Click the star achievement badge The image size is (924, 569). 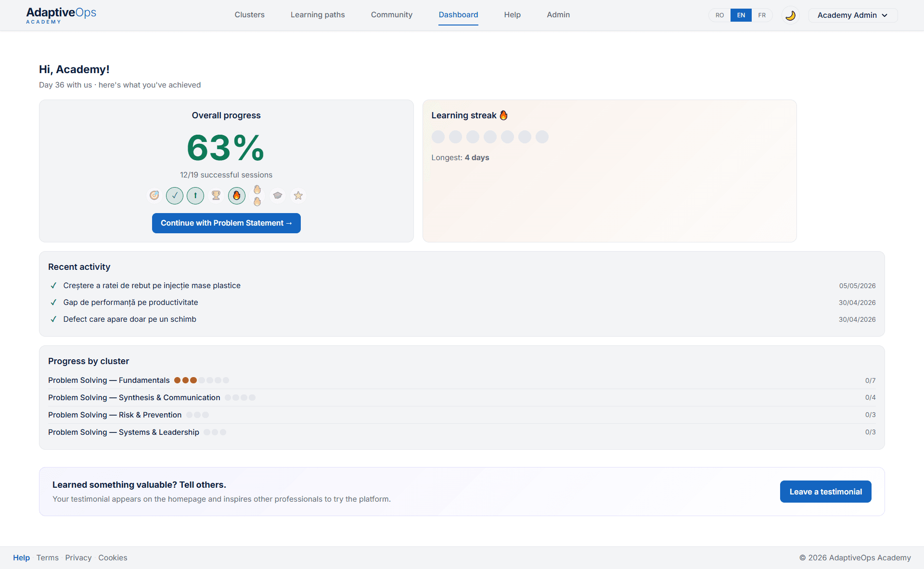coord(298,195)
